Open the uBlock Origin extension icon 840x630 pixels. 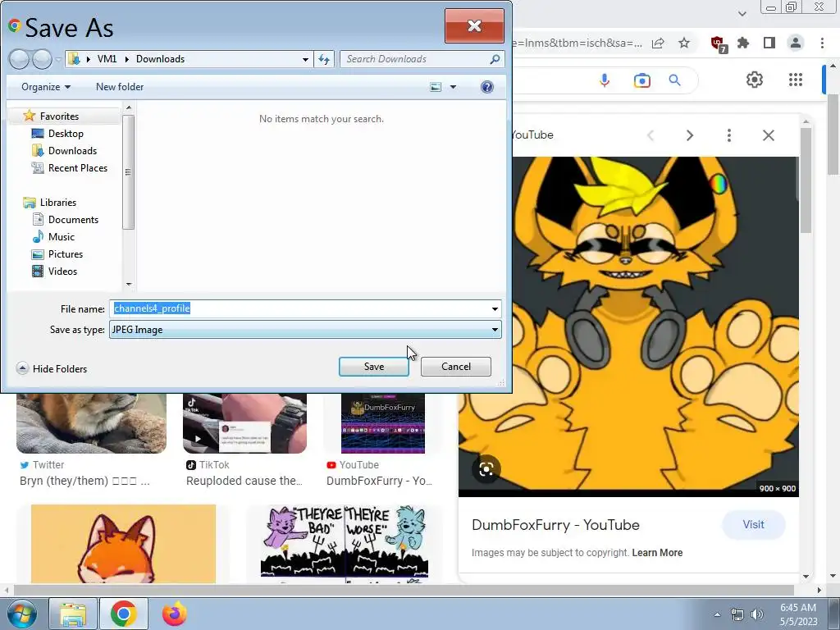(x=718, y=43)
